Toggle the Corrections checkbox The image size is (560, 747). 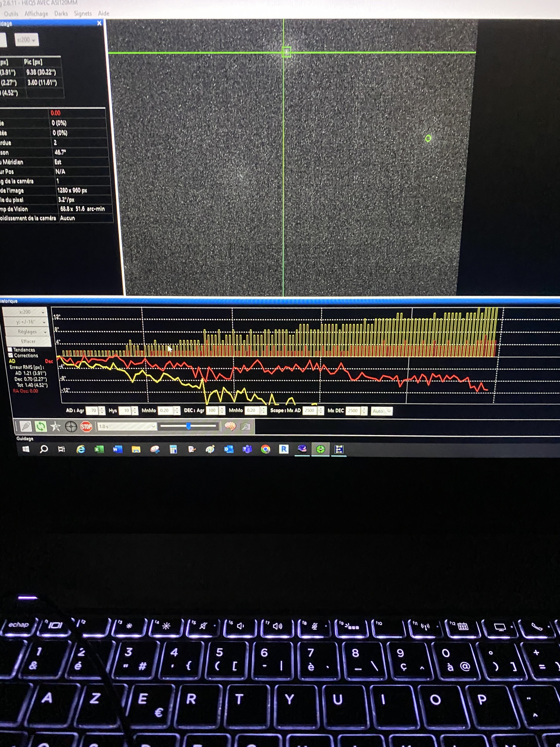(11, 355)
